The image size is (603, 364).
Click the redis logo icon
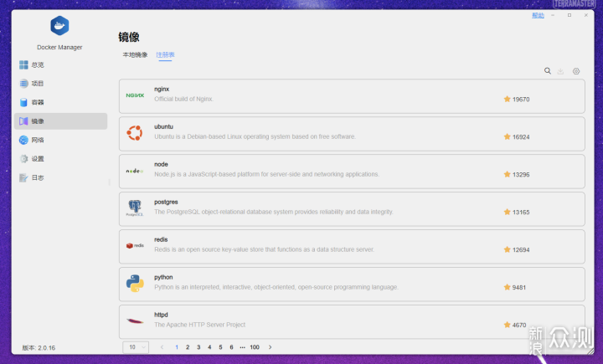click(135, 246)
